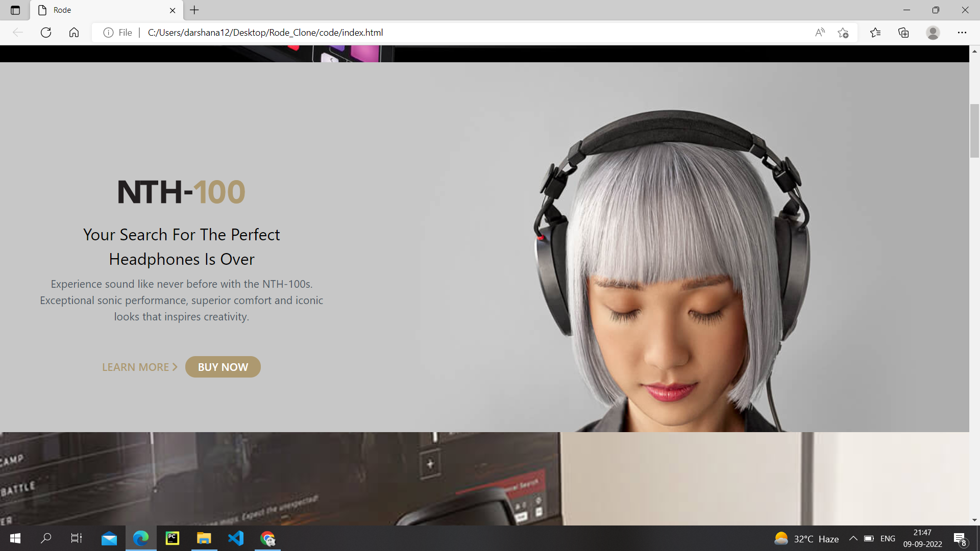Click the user profile avatar icon
The image size is (980, 551).
933,33
